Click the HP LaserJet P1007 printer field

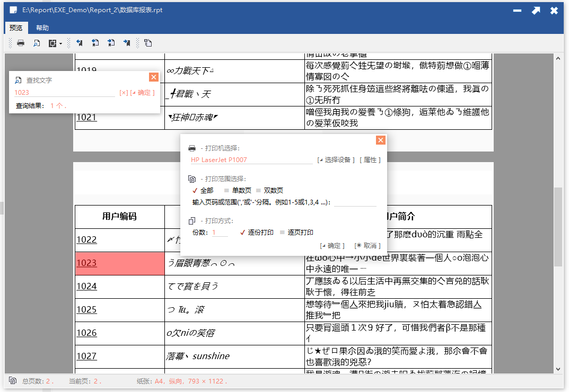[x=251, y=159]
